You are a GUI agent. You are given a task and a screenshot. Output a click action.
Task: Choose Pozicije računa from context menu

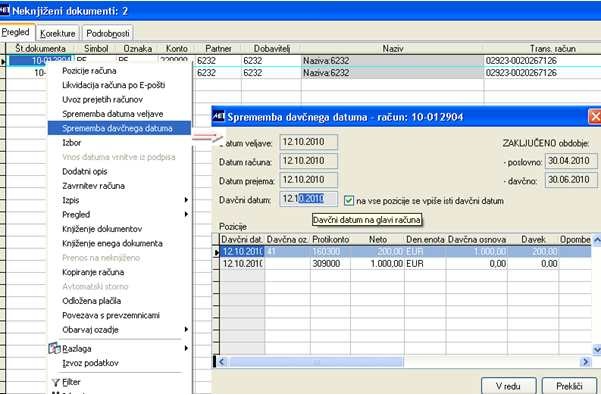point(89,71)
